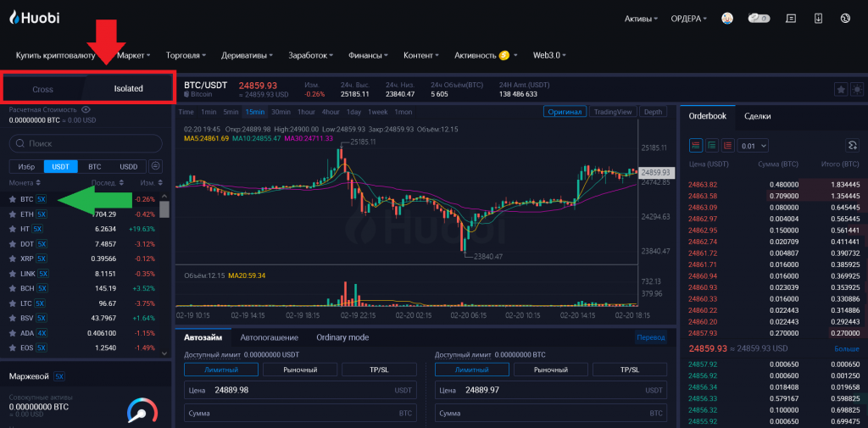Click the Поиск search field
The height and width of the screenshot is (428, 868).
point(86,143)
